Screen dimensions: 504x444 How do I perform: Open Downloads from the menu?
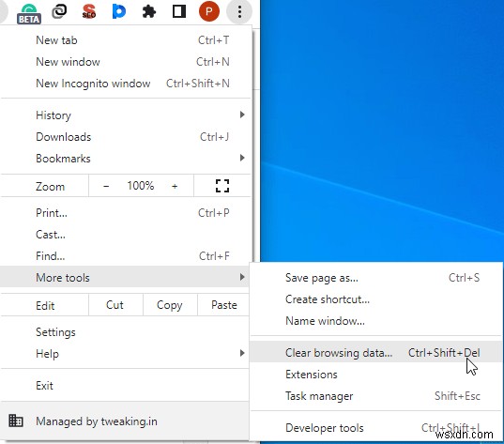126,137
